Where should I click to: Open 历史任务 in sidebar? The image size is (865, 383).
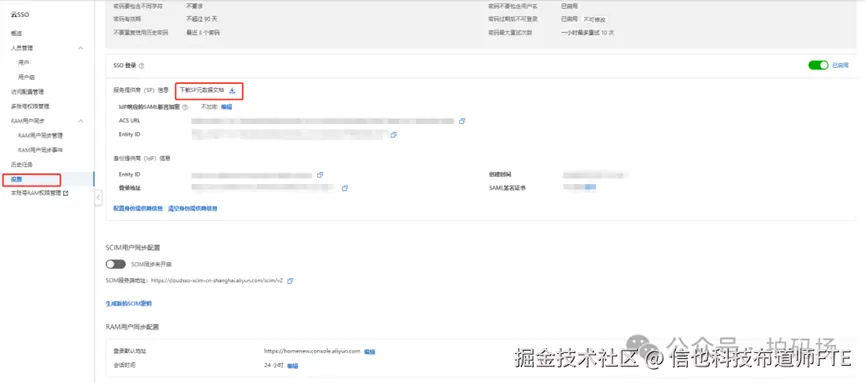[x=22, y=164]
